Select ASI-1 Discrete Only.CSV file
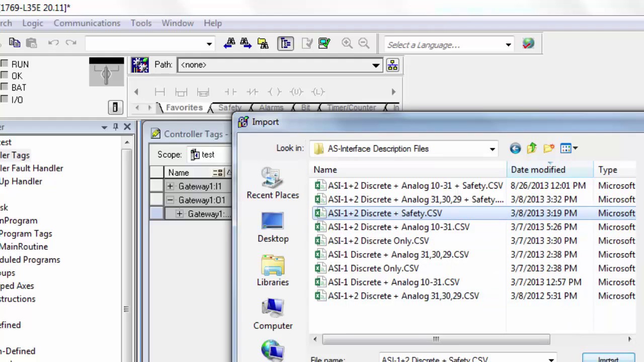 (x=373, y=268)
